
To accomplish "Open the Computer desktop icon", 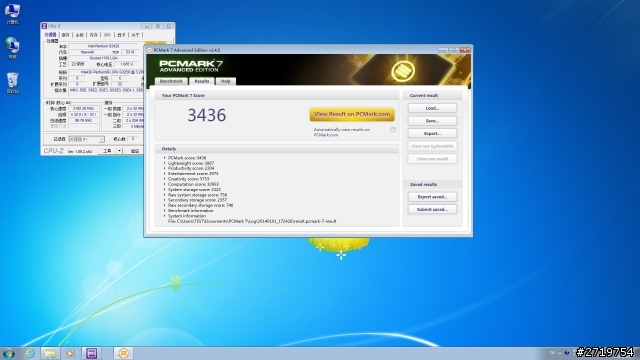I will point(12,13).
